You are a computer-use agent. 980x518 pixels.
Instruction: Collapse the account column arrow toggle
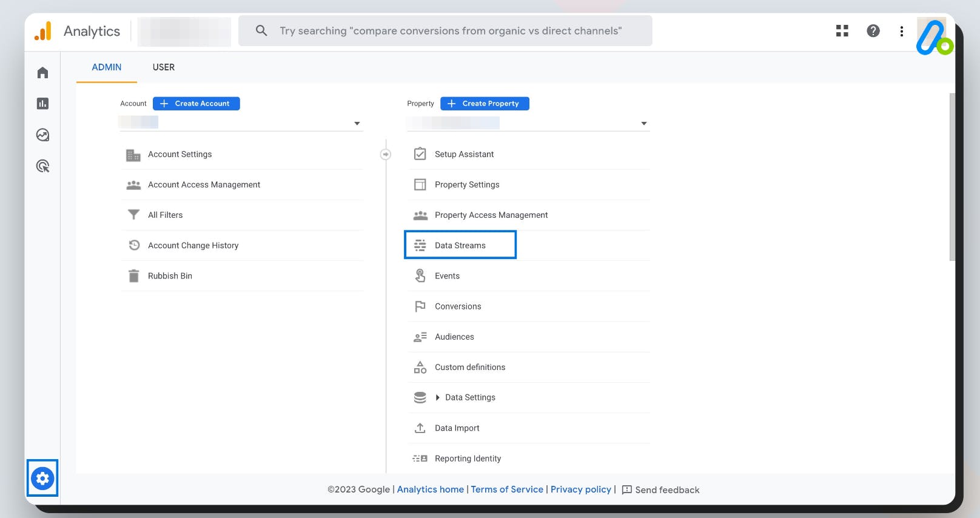(x=386, y=154)
